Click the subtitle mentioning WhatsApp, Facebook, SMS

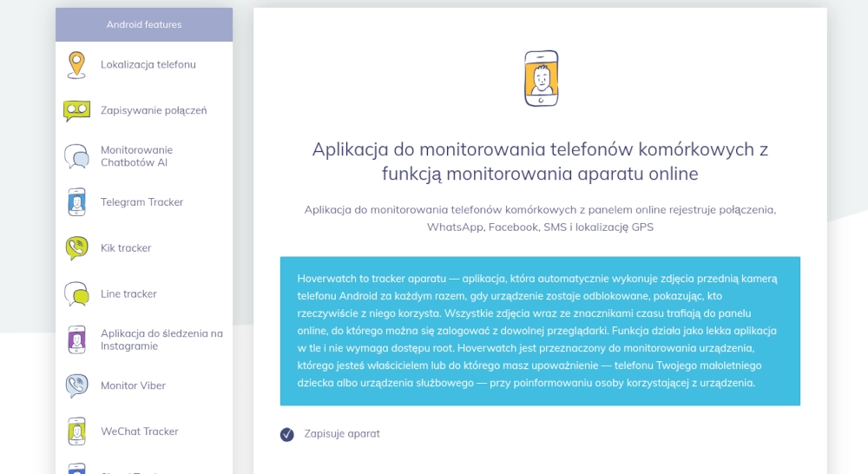click(540, 218)
